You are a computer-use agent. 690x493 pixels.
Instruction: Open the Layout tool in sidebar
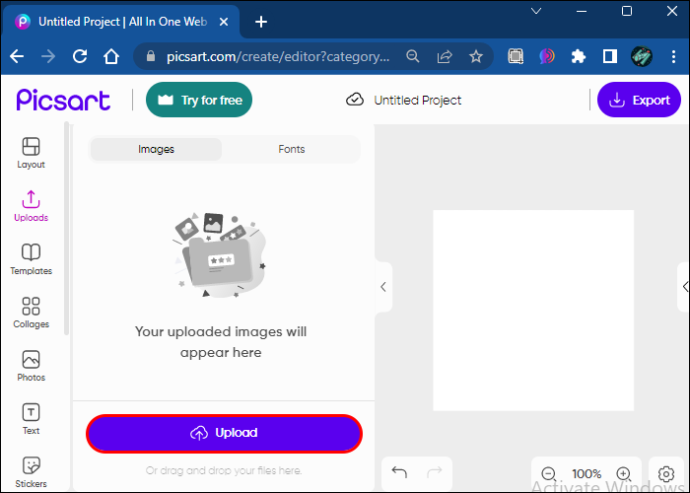(31, 153)
